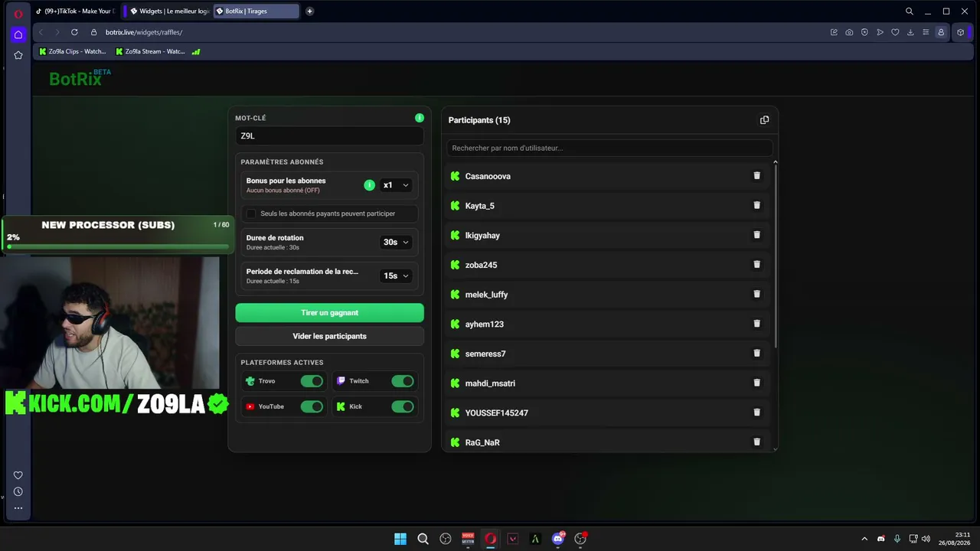Viewport: 980px width, 551px height.
Task: Open Voicemeeter from the taskbar
Action: (468, 539)
